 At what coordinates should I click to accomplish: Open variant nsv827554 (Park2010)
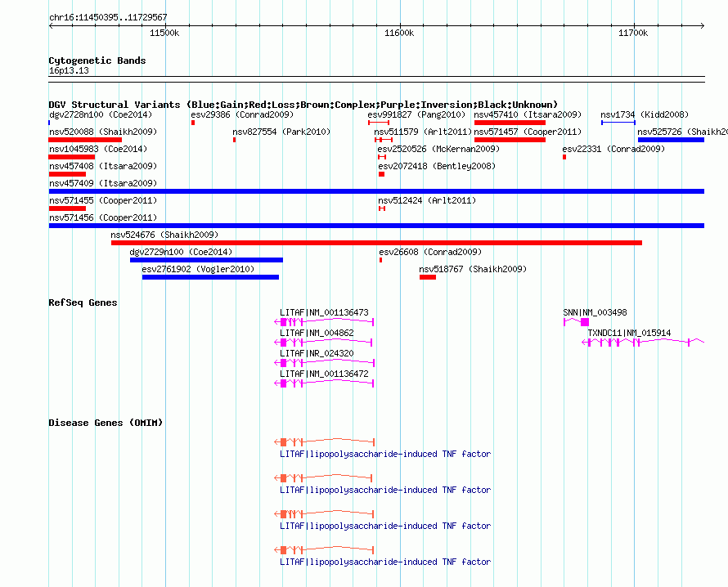click(x=282, y=132)
